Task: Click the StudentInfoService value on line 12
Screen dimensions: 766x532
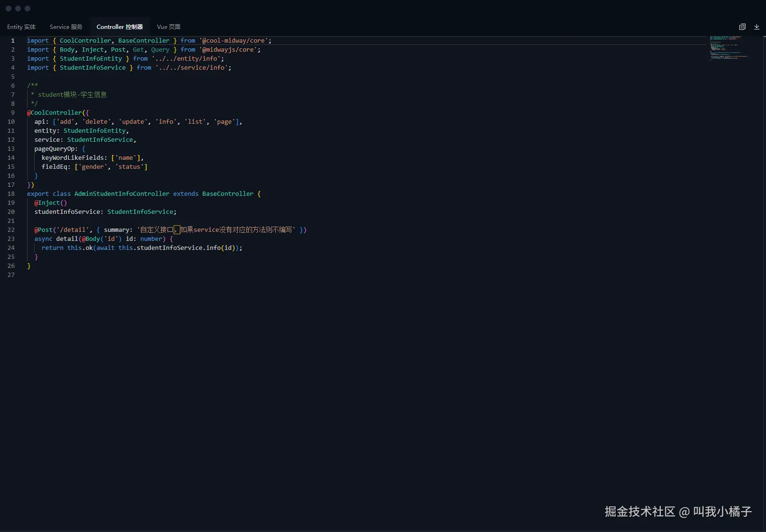Action: point(100,140)
